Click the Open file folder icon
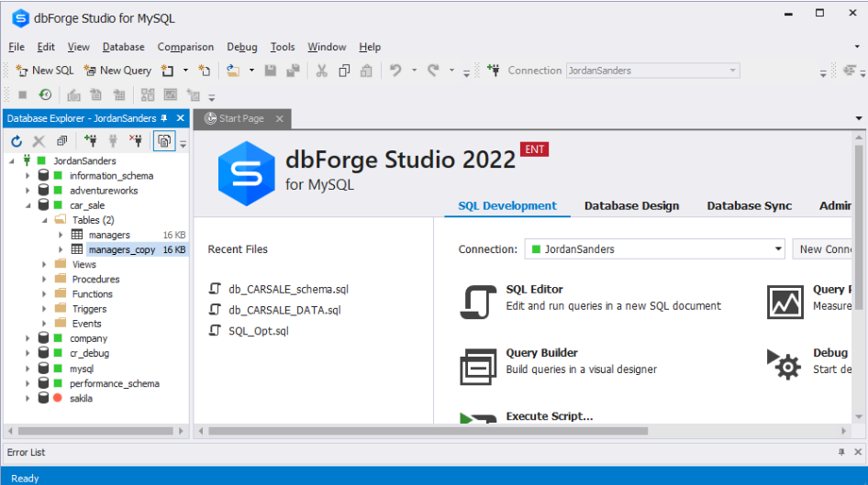Screen dimensions: 868x485 [x=233, y=71]
